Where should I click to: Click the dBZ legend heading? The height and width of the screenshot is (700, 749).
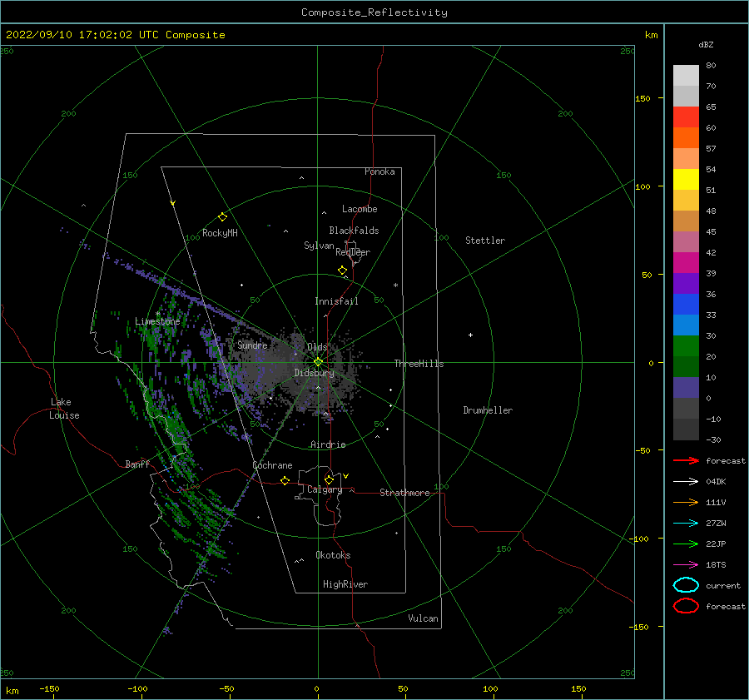tap(706, 44)
